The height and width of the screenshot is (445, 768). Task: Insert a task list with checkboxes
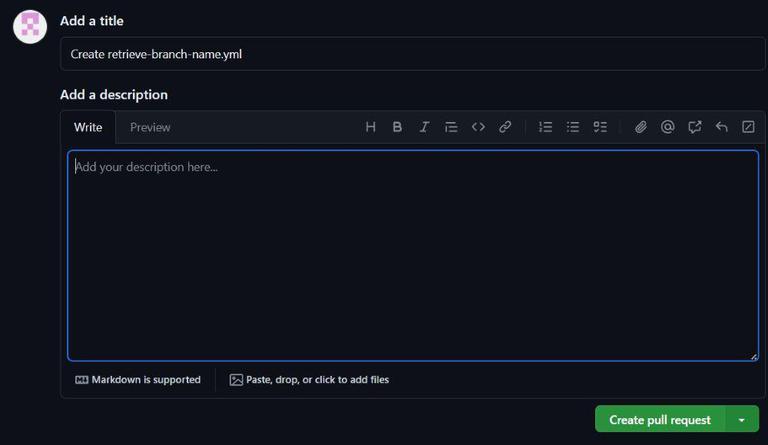pos(600,127)
